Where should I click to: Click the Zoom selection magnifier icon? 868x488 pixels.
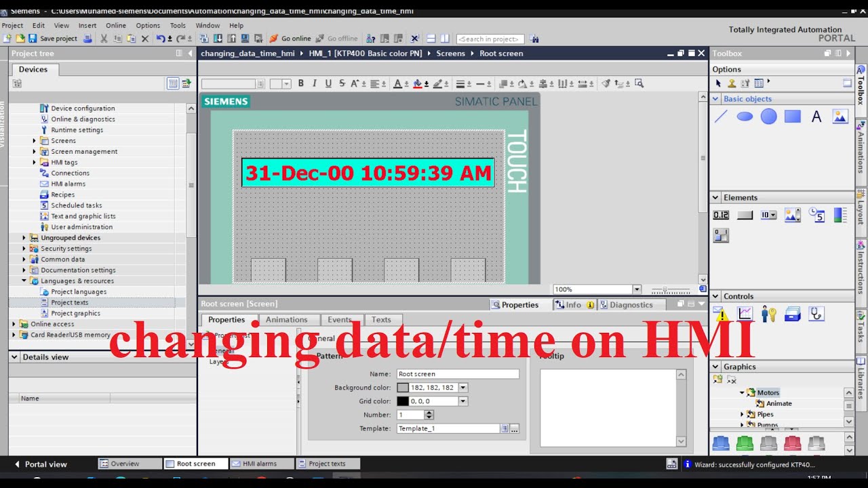coord(639,83)
